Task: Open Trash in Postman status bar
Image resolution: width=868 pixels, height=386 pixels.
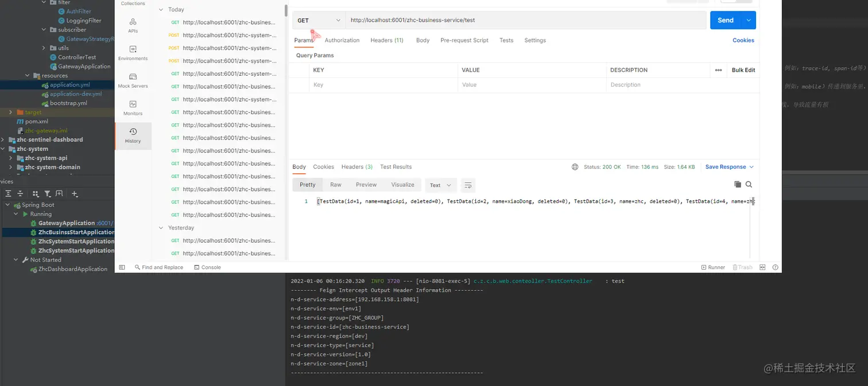Action: (x=742, y=267)
